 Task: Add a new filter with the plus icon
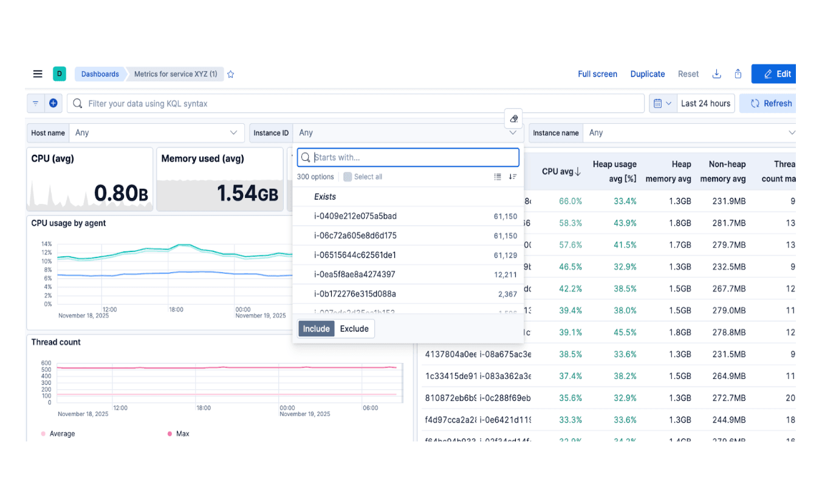(53, 103)
